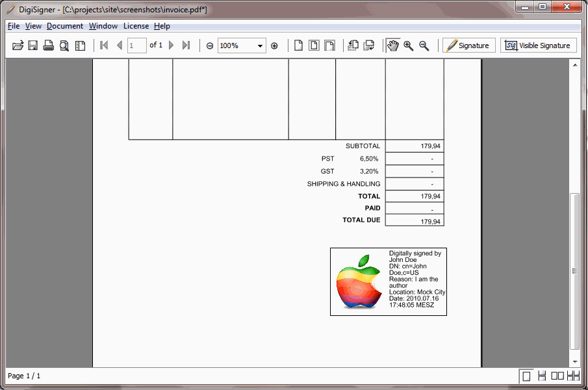This screenshot has width=588, height=390.
Task: Increase zoom with the plus circle
Action: coord(274,45)
